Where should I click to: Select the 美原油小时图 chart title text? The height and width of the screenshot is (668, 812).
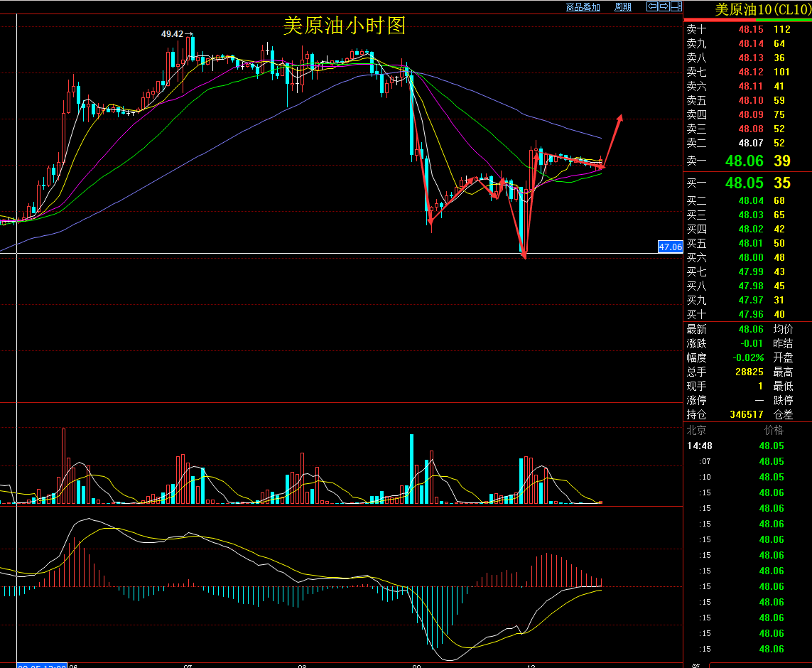[344, 26]
